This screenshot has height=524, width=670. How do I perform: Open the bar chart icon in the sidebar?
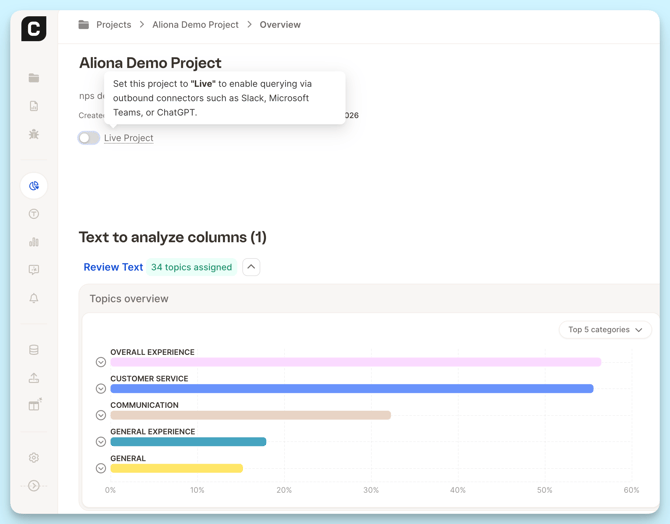tap(34, 242)
